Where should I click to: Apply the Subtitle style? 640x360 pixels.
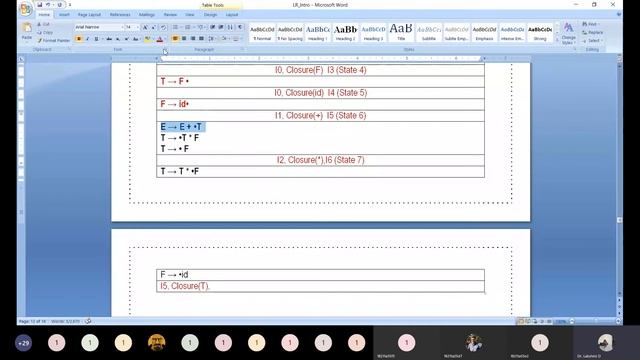(429, 32)
